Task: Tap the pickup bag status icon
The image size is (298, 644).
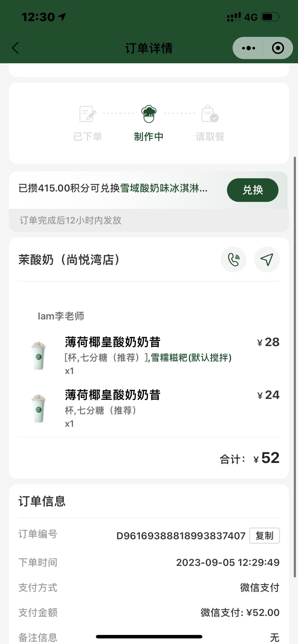Action: pos(210,114)
